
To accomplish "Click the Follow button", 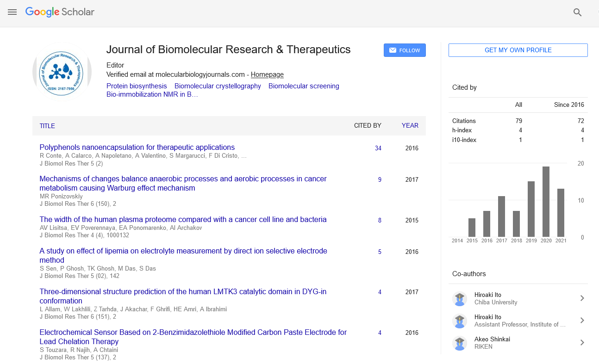I will pyautogui.click(x=405, y=50).
